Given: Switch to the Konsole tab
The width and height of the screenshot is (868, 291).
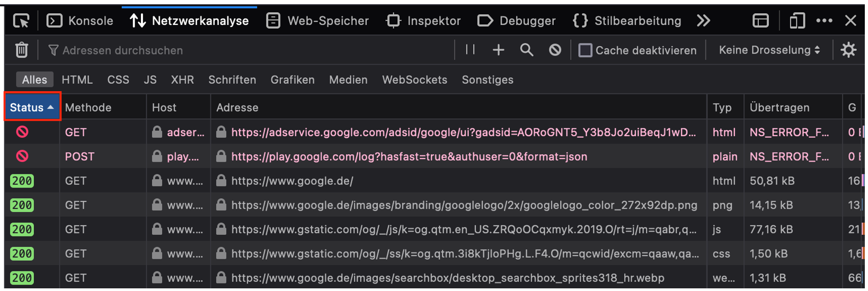Looking at the screenshot, I should click(80, 21).
